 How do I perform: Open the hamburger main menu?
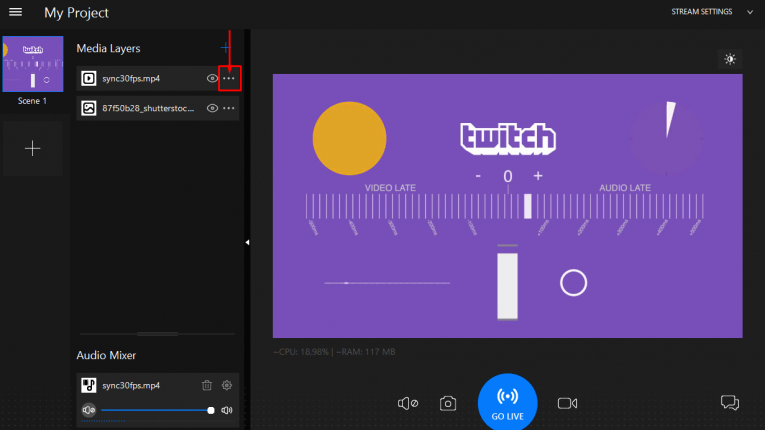16,12
